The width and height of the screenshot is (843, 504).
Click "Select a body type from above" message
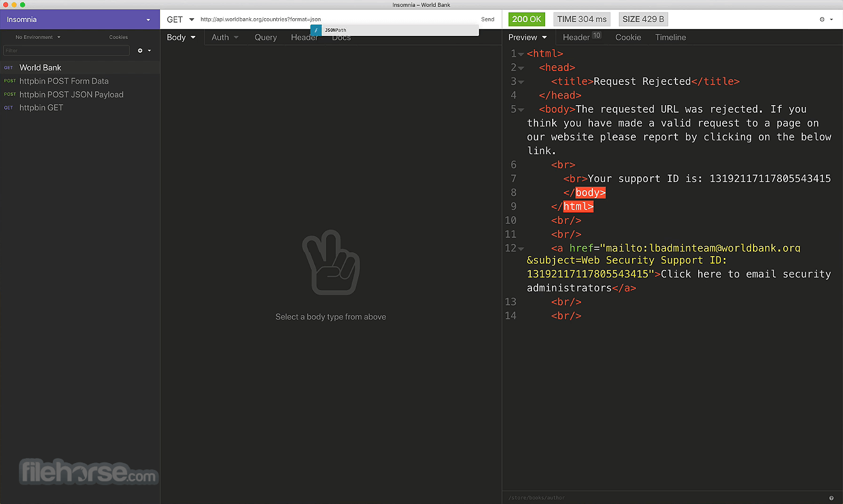pos(331,317)
